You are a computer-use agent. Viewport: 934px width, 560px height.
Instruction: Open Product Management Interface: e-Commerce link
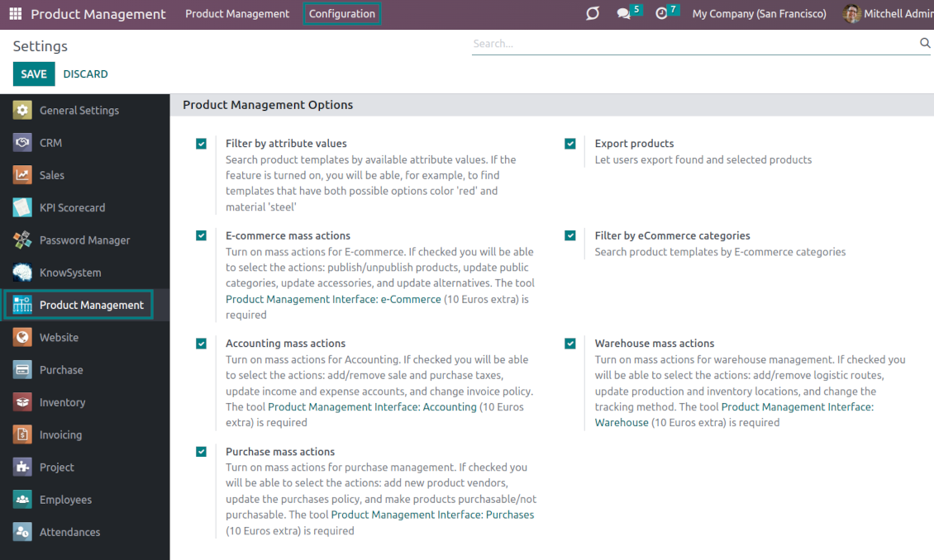pyautogui.click(x=333, y=299)
